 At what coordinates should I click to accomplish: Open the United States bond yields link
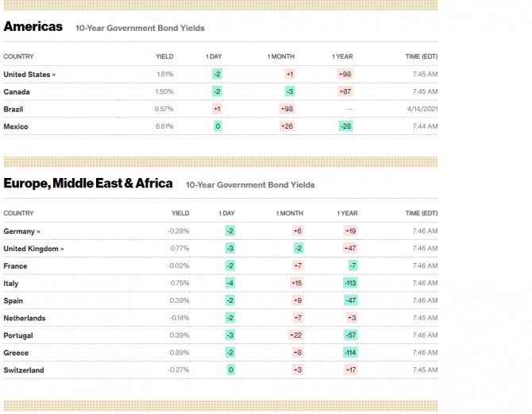pyautogui.click(x=29, y=74)
